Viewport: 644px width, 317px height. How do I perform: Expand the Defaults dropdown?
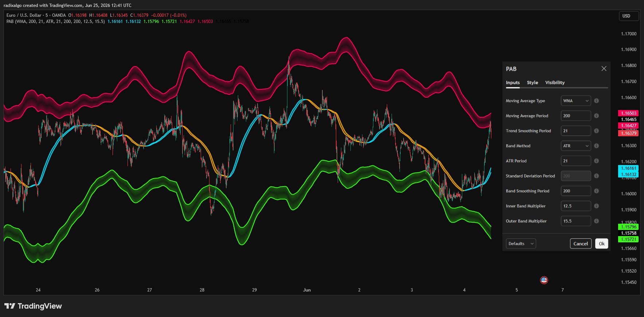tap(521, 243)
